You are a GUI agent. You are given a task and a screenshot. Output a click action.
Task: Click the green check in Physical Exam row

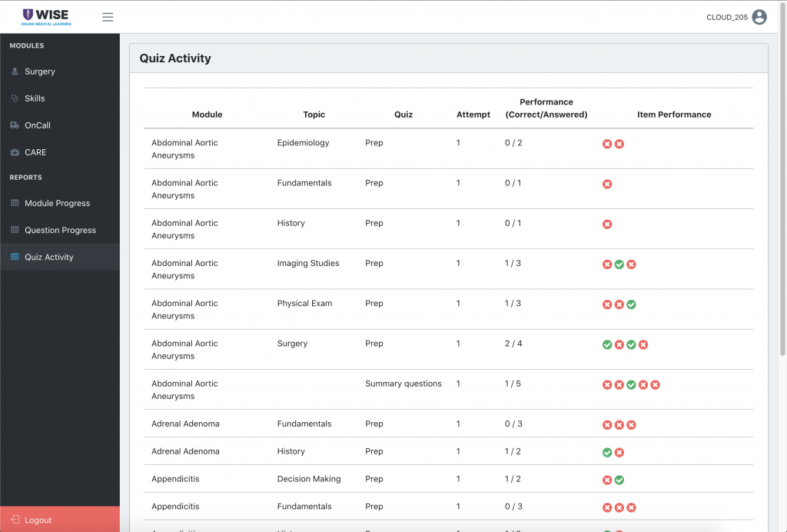(x=631, y=304)
